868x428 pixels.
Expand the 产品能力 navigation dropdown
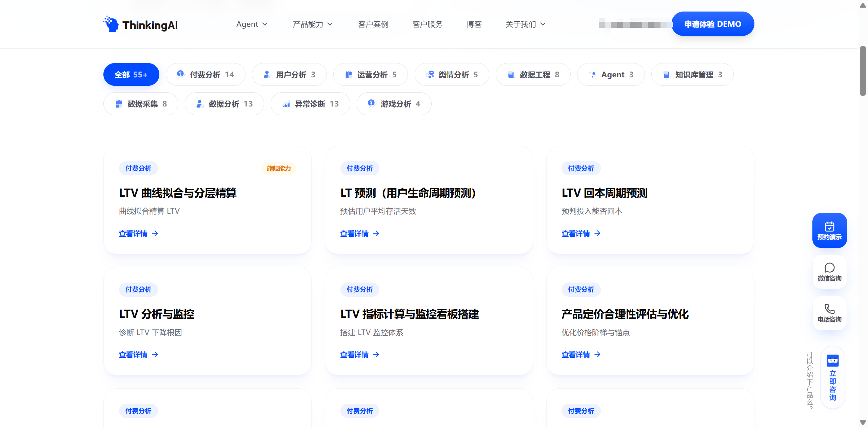pos(313,24)
